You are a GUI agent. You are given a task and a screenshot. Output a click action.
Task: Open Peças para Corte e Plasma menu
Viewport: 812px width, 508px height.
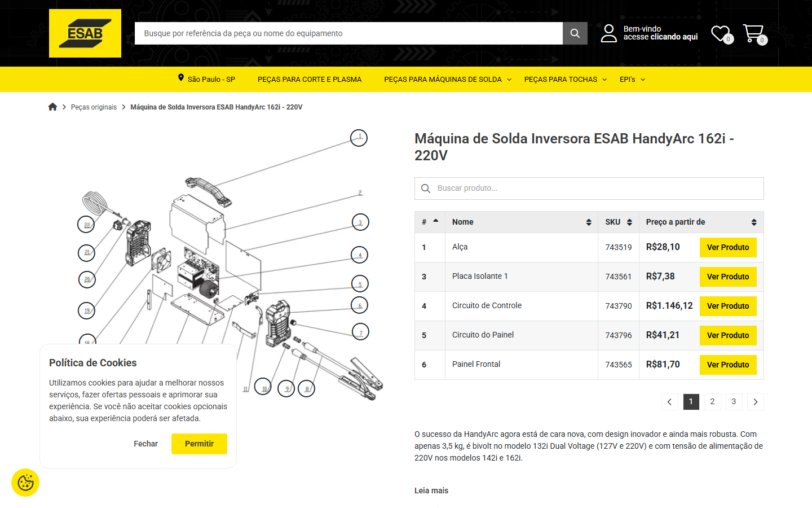pyautogui.click(x=310, y=79)
